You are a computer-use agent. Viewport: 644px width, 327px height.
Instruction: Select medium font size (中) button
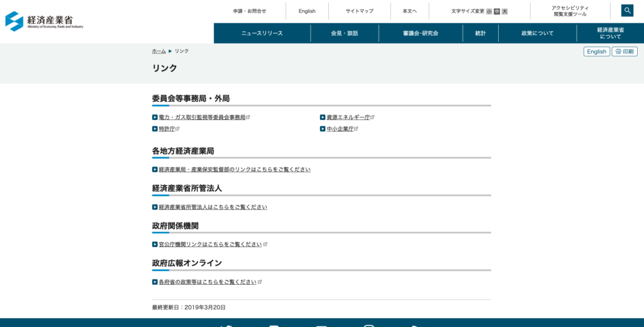(x=497, y=11)
